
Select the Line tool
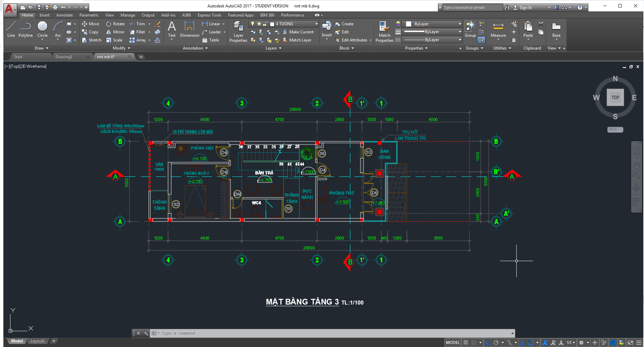click(11, 30)
